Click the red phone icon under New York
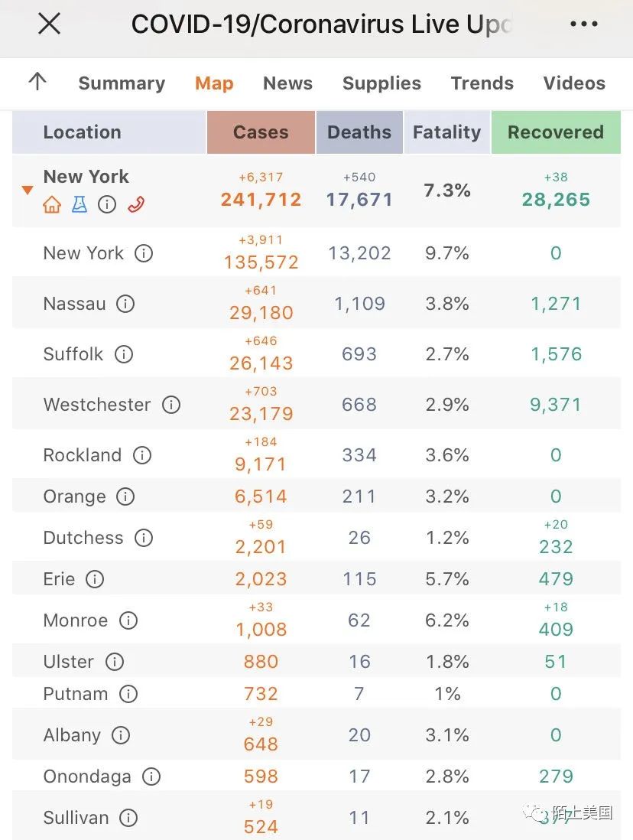 (136, 204)
